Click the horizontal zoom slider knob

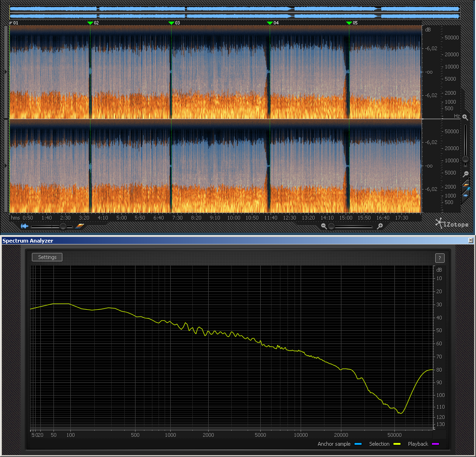click(x=332, y=226)
